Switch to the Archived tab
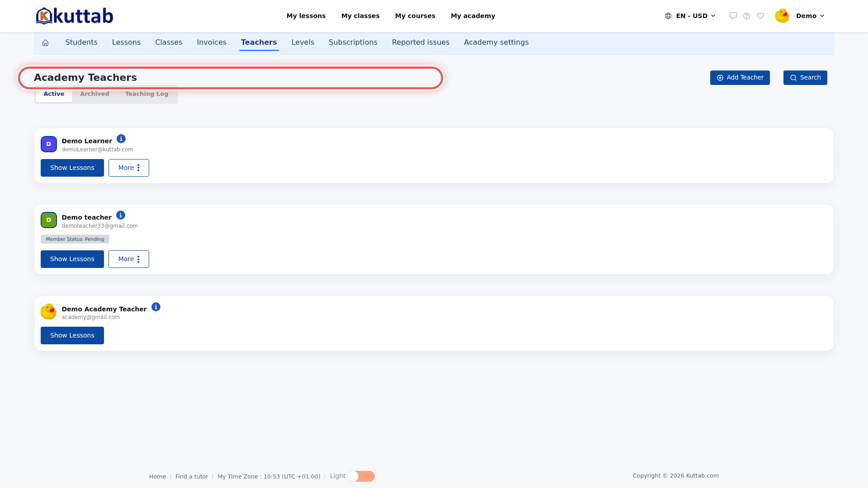 point(94,94)
